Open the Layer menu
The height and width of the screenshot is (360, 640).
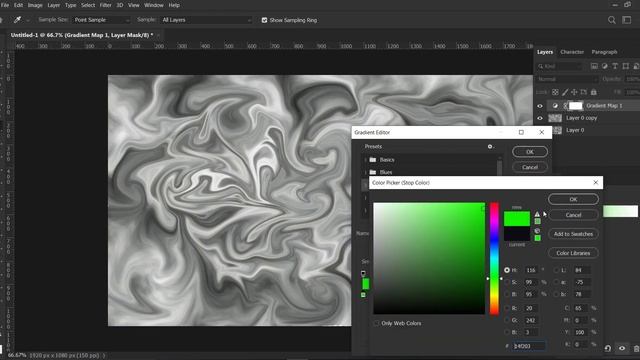tap(53, 5)
